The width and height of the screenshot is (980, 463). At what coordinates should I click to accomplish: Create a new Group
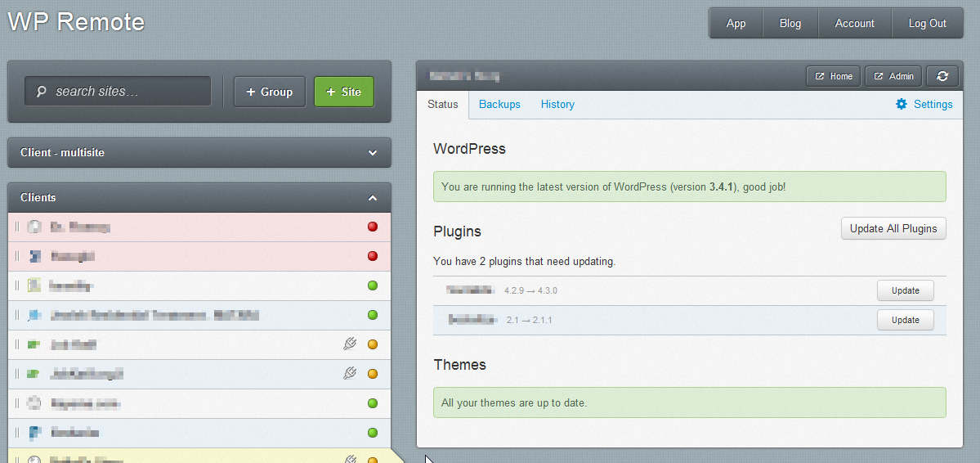[269, 92]
